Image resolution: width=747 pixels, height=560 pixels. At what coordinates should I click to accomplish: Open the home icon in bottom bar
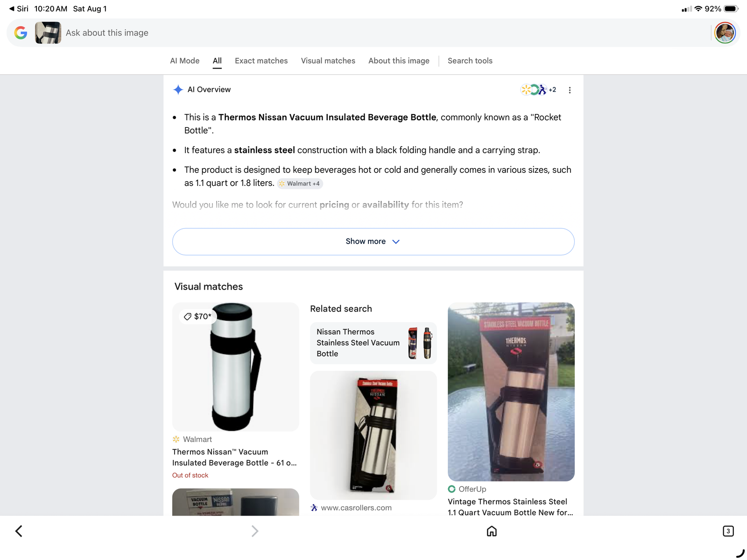tap(492, 531)
